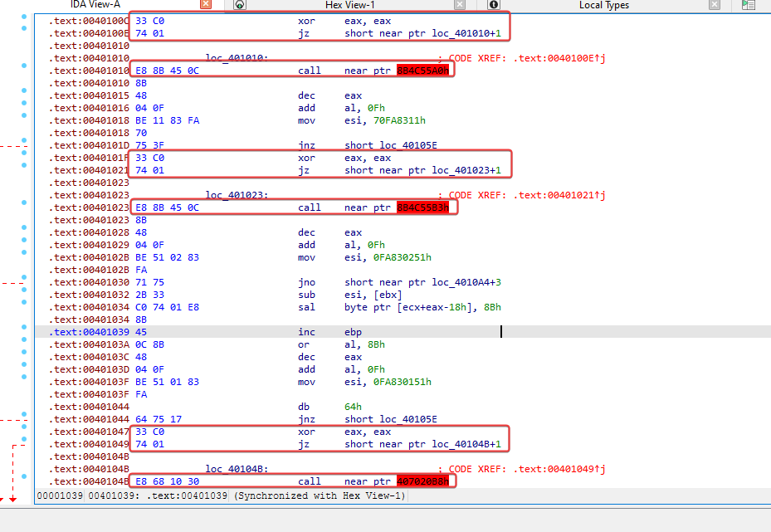Click file offset 00001039 in status bar
The image size is (771, 532).
click(x=60, y=495)
